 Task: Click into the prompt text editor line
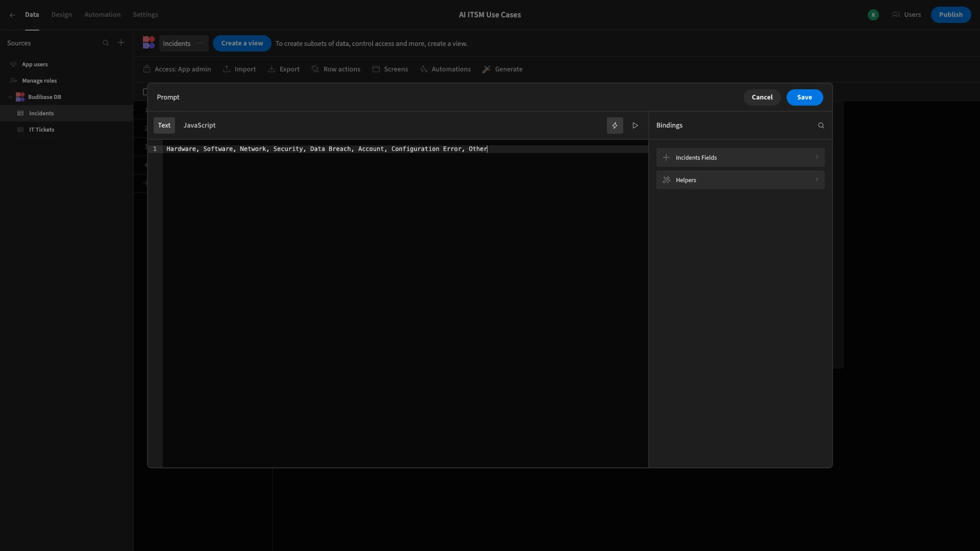pos(406,149)
